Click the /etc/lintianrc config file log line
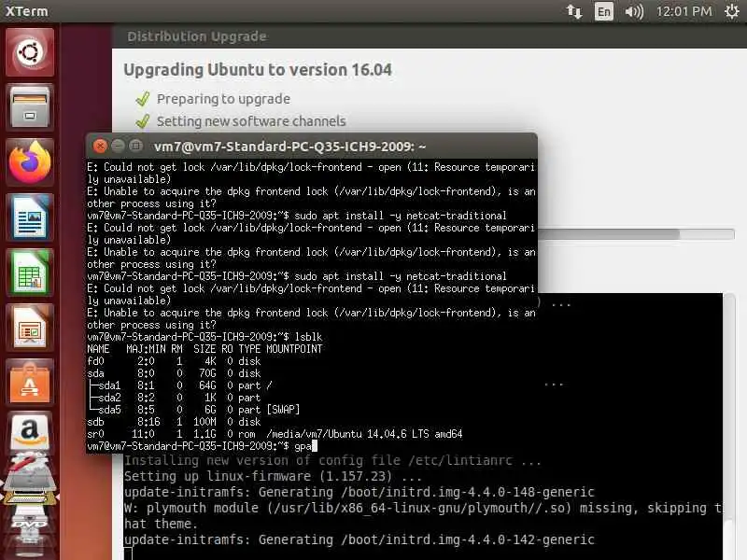 [x=332, y=460]
